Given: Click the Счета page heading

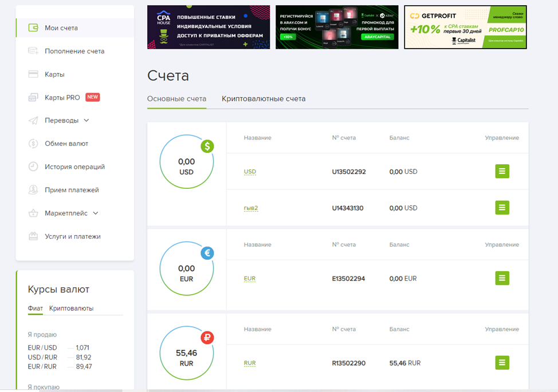Looking at the screenshot, I should point(168,76).
